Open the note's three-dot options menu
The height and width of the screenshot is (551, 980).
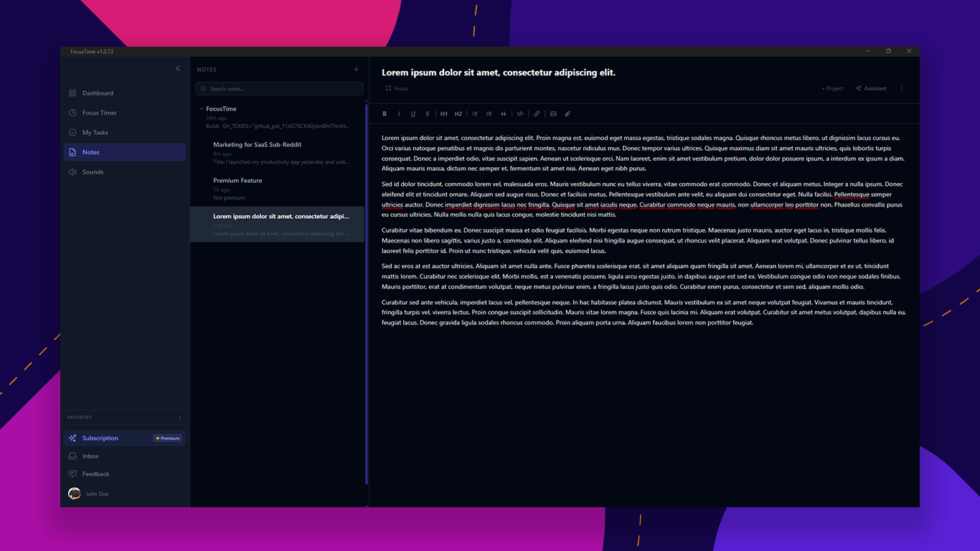(x=902, y=89)
